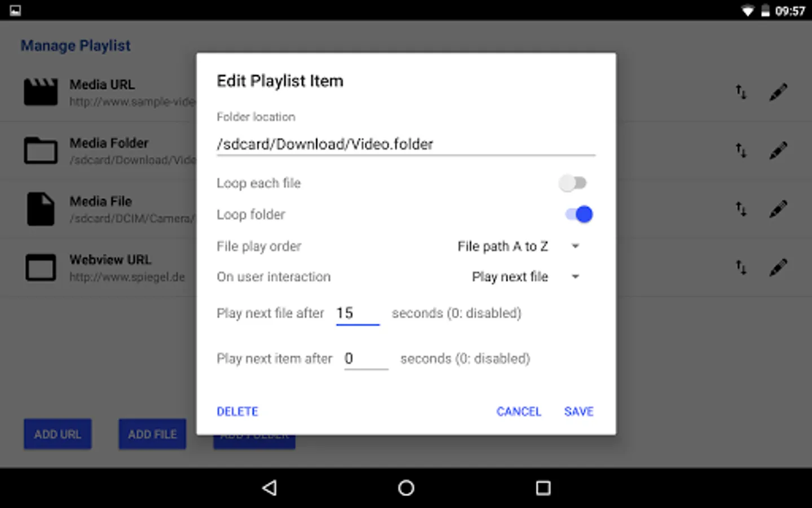Click the Play next file dropdown arrow

[x=575, y=277]
